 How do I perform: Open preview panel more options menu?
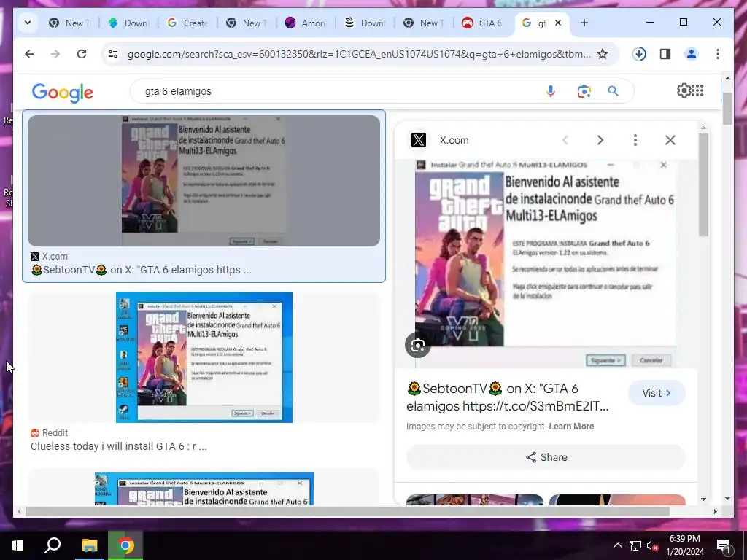(635, 140)
